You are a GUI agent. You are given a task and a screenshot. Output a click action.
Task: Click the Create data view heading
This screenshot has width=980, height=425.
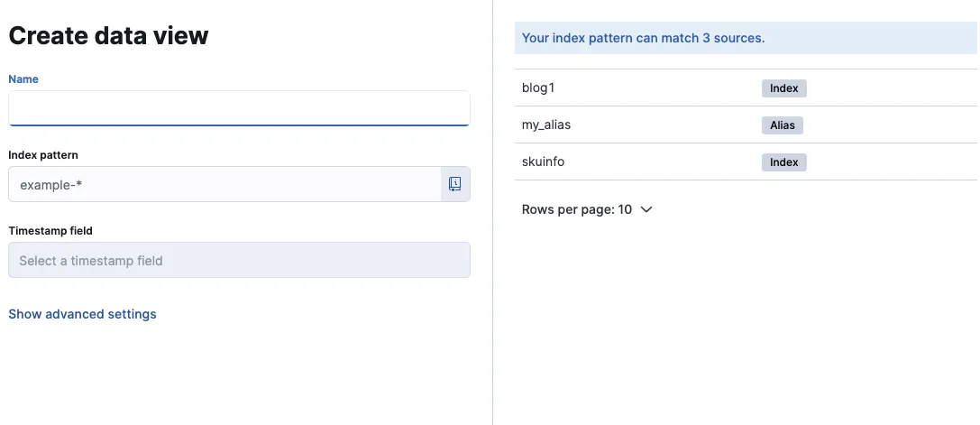click(x=108, y=35)
